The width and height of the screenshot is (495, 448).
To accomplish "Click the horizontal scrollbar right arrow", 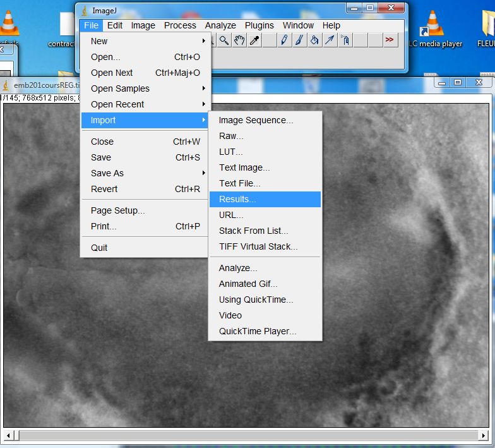I will pyautogui.click(x=483, y=435).
